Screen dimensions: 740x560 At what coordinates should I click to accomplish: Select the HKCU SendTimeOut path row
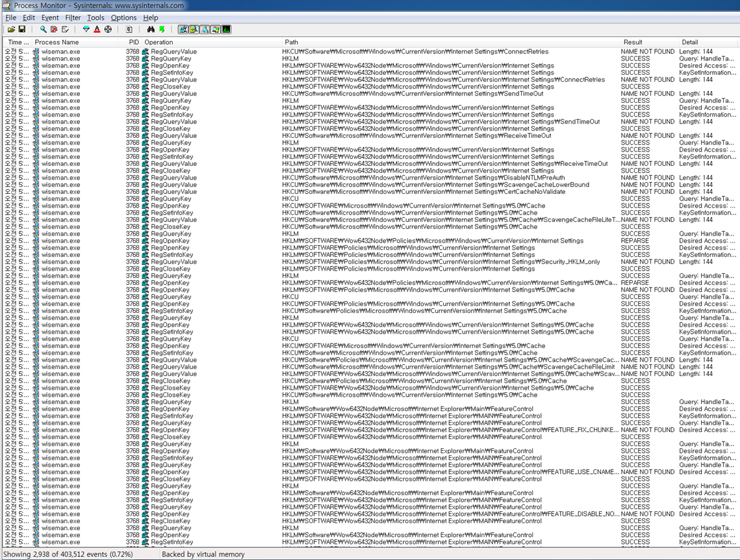coord(413,94)
